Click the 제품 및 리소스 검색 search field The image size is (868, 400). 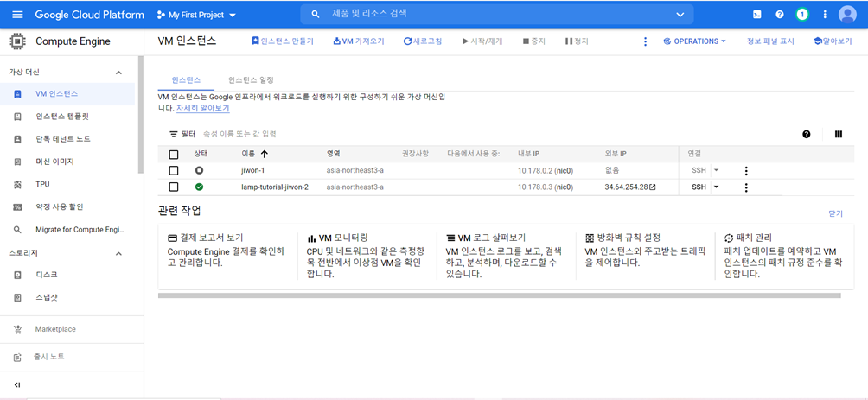coord(498,13)
